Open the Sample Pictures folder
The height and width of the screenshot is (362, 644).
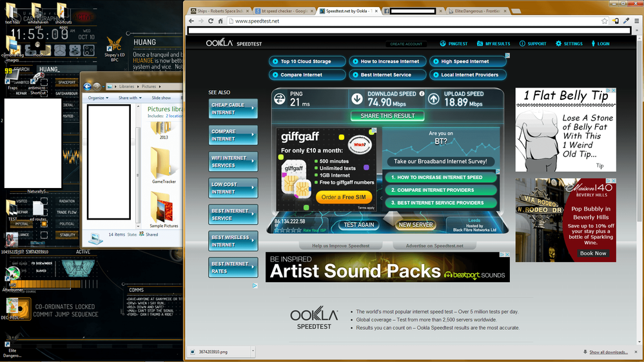pos(164,210)
